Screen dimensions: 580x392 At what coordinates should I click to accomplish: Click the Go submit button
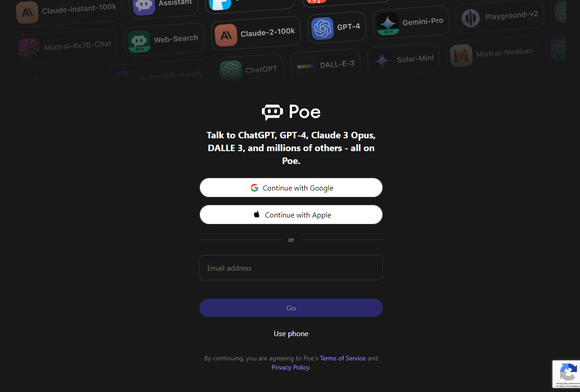291,308
